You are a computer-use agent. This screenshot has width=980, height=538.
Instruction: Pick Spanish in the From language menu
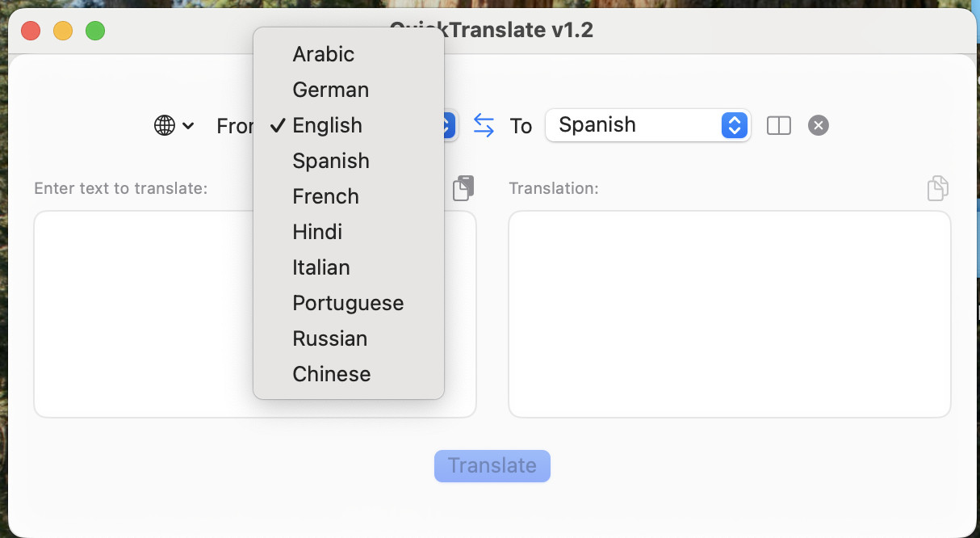(331, 161)
